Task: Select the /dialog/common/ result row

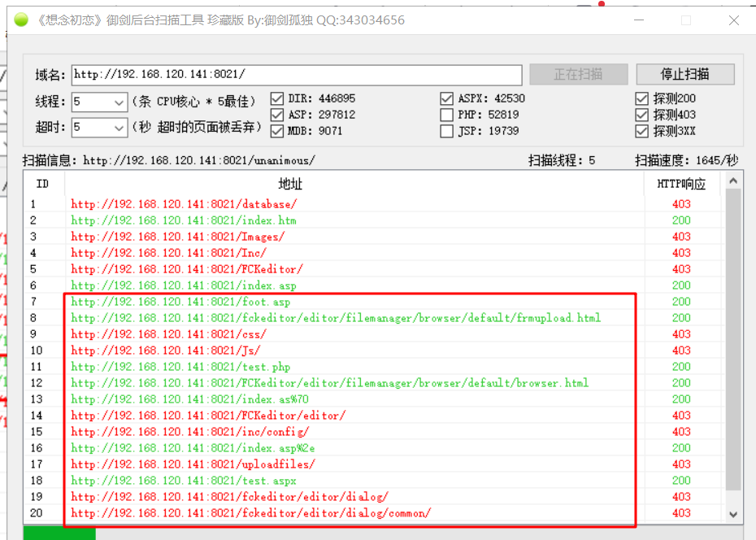Action: (371, 513)
